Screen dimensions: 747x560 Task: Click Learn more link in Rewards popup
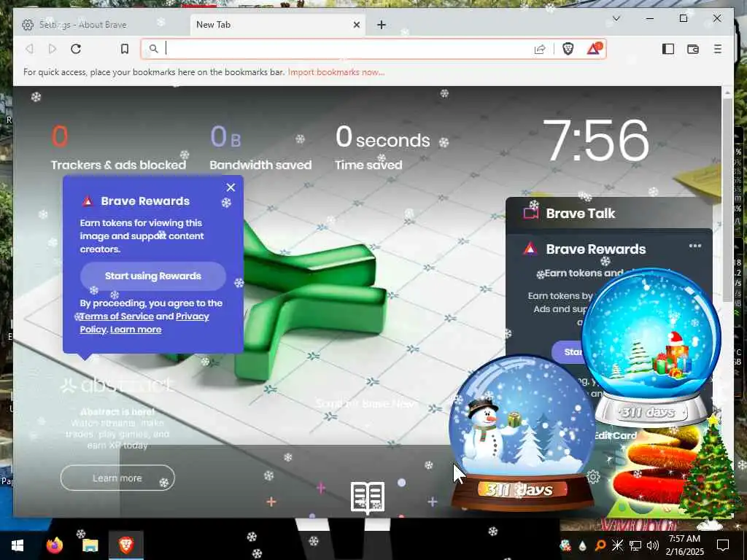pyautogui.click(x=136, y=330)
